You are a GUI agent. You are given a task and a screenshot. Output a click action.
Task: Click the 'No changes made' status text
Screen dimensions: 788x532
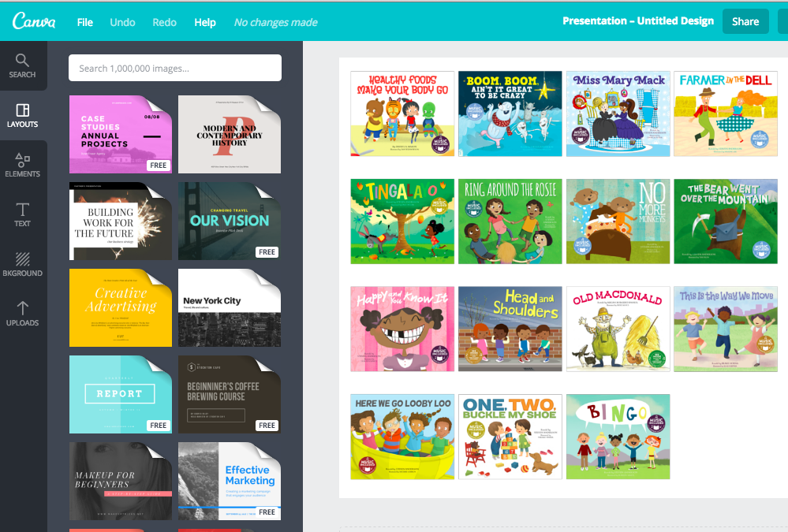(275, 22)
